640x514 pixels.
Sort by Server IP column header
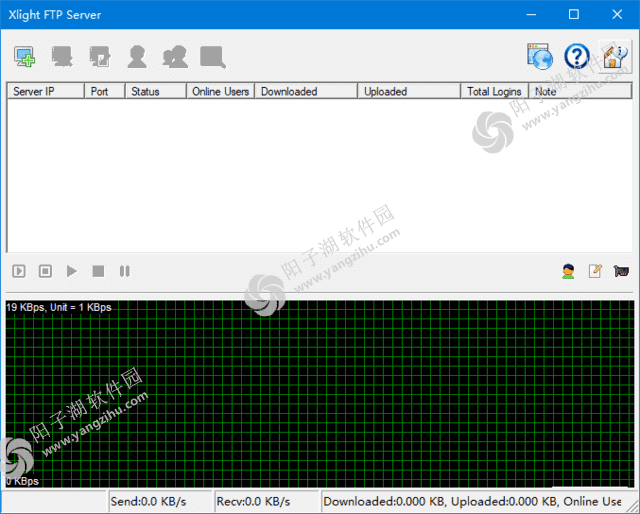pyautogui.click(x=46, y=91)
